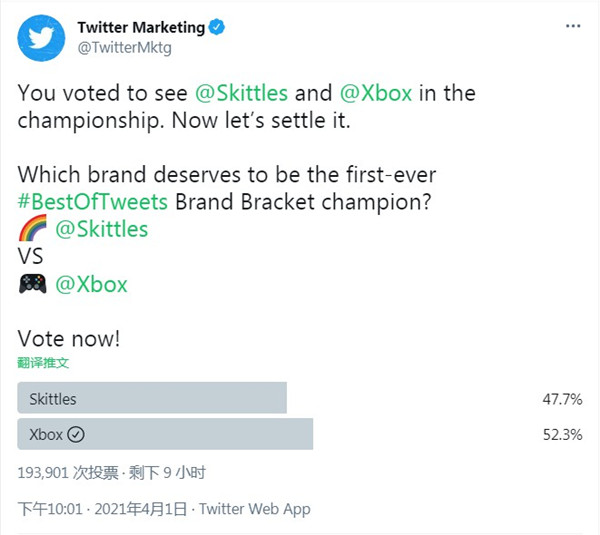Click the game controller emoji
This screenshot has width=600, height=535.
point(33,284)
